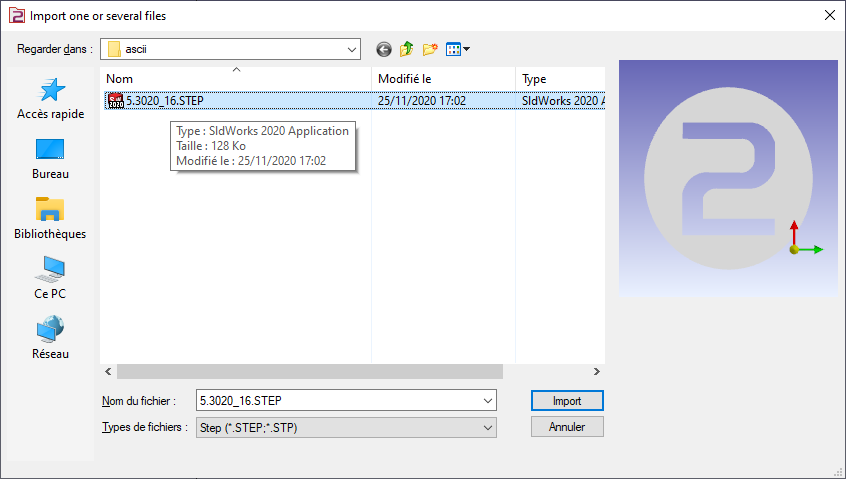The image size is (846, 479).
Task: Sort by Type column header
Action: pyautogui.click(x=558, y=79)
